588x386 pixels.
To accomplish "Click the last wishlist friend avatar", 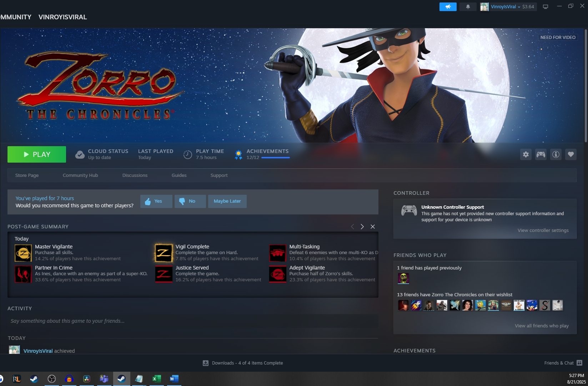I will (x=558, y=305).
